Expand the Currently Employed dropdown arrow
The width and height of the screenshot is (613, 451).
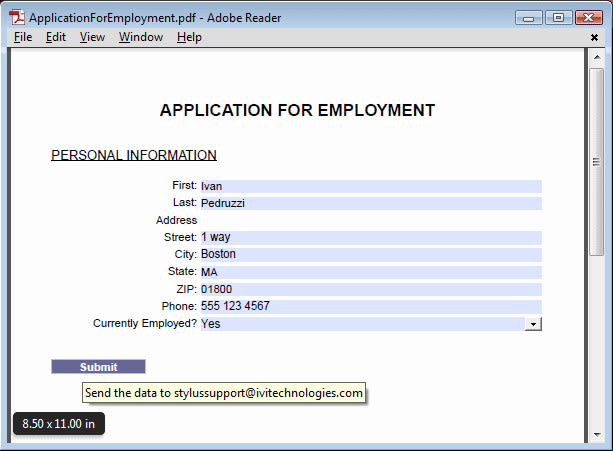click(x=534, y=324)
